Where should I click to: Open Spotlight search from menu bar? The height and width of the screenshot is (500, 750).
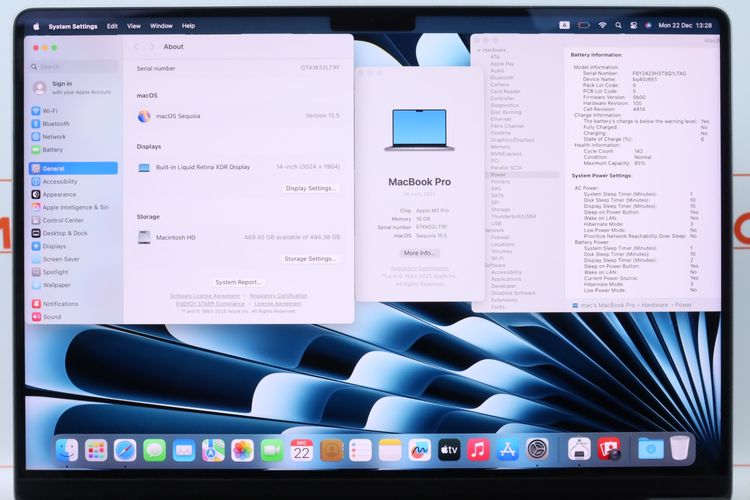pyautogui.click(x=618, y=25)
